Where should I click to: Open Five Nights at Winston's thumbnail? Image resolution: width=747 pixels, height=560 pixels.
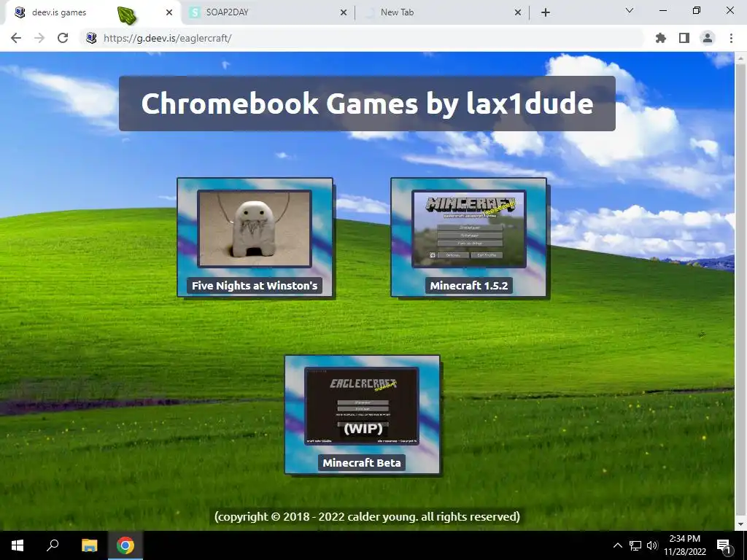pos(255,228)
